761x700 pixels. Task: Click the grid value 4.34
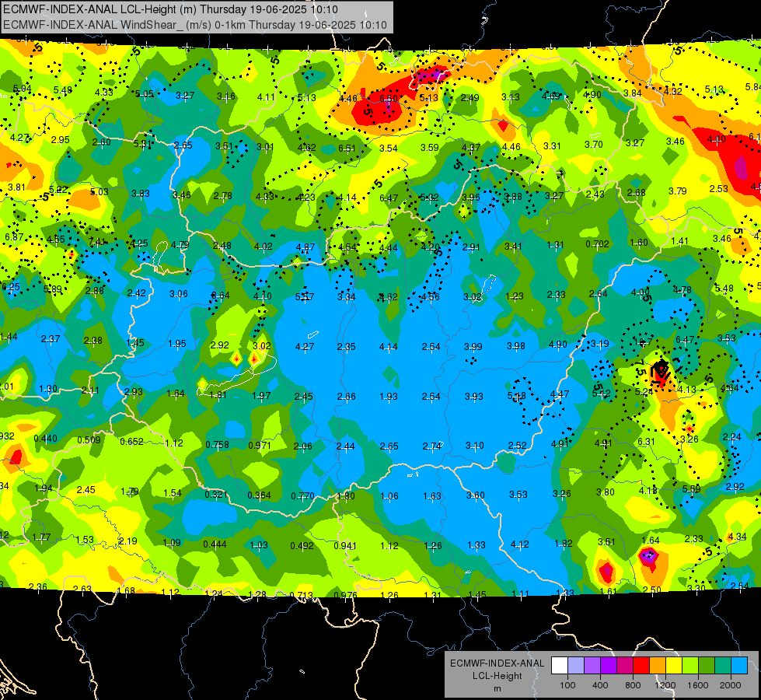(737, 537)
